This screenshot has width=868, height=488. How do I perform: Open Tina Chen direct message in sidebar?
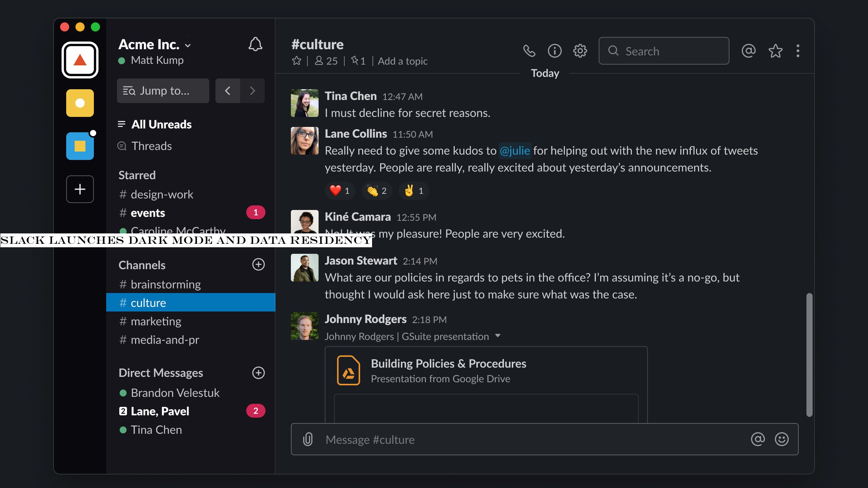tap(191, 430)
